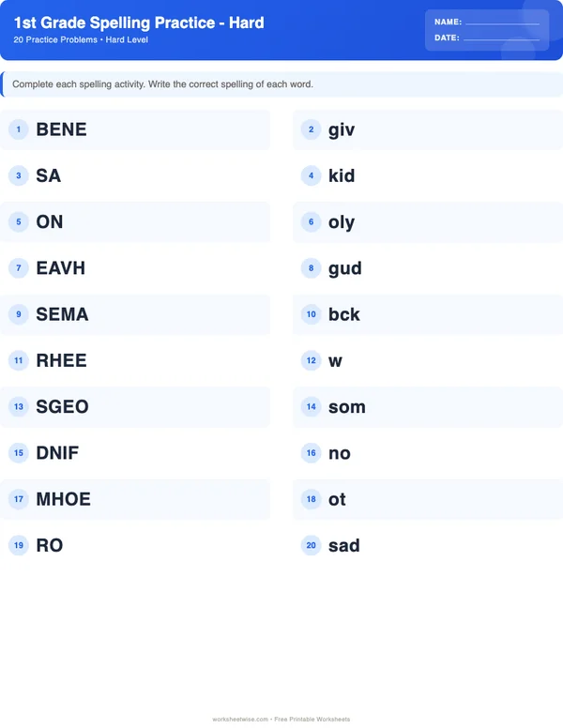This screenshot has height=728, width=563.
Task: Select the word som in problem 14
Action: (346, 407)
